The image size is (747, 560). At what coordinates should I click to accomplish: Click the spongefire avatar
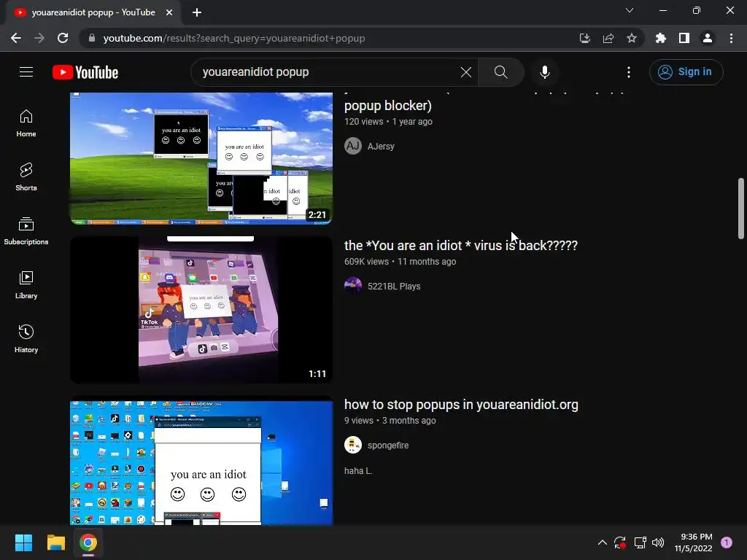coord(353,445)
